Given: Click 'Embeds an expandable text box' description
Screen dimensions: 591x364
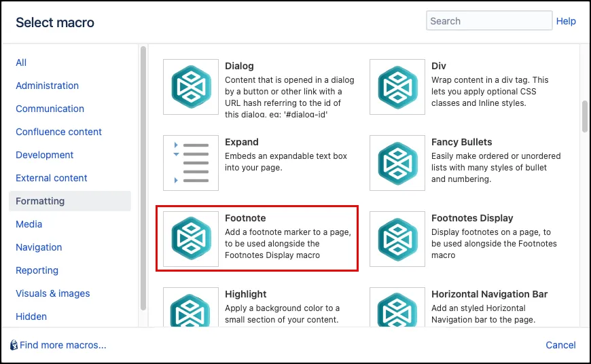Looking at the screenshot, I should (286, 162).
